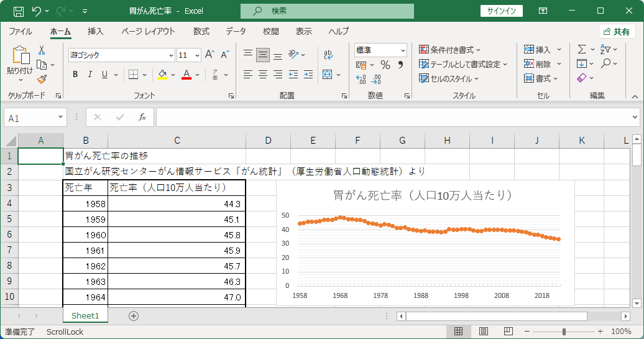Click the Wrap Text icon
Screen dimensions: 644x339
pyautogui.click(x=328, y=55)
